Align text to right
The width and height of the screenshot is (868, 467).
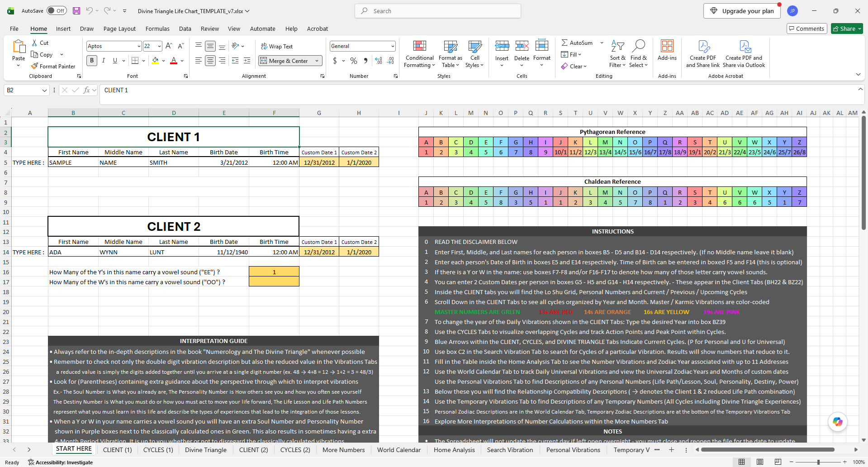tap(222, 60)
